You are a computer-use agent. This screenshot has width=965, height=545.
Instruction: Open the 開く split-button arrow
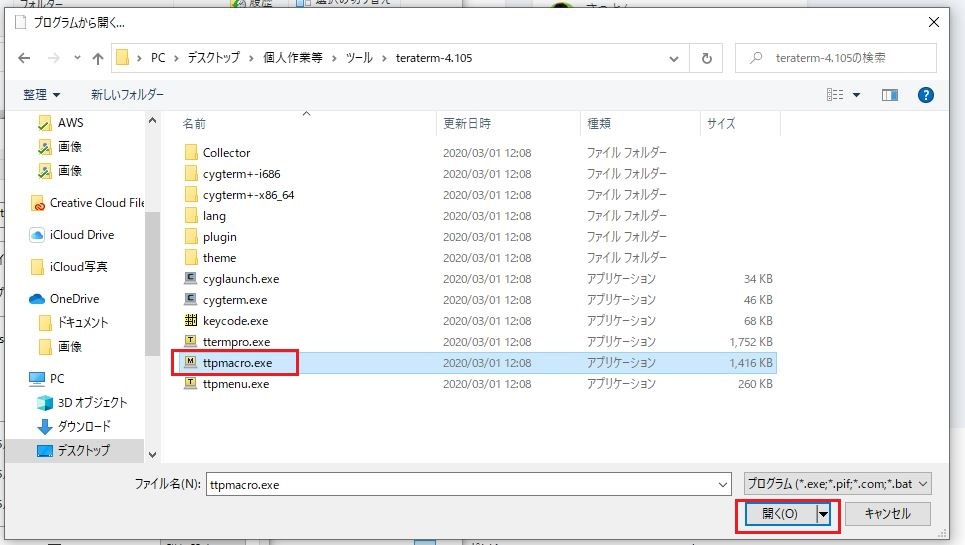(x=823, y=514)
